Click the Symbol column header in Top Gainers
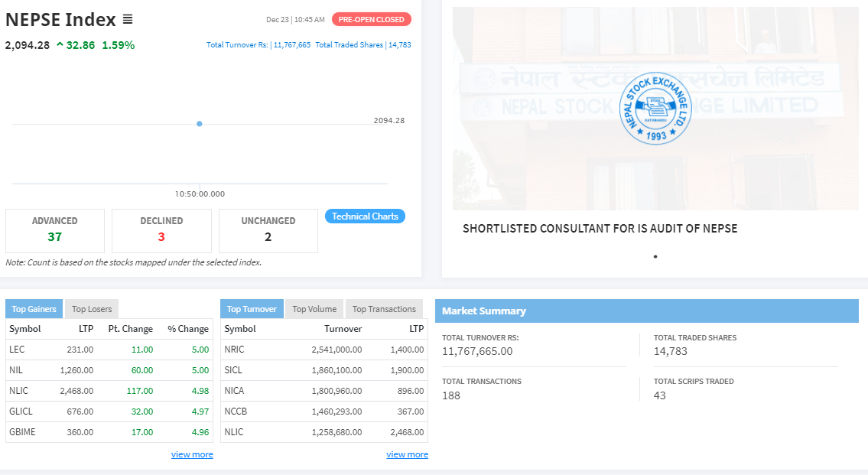 (x=25, y=329)
